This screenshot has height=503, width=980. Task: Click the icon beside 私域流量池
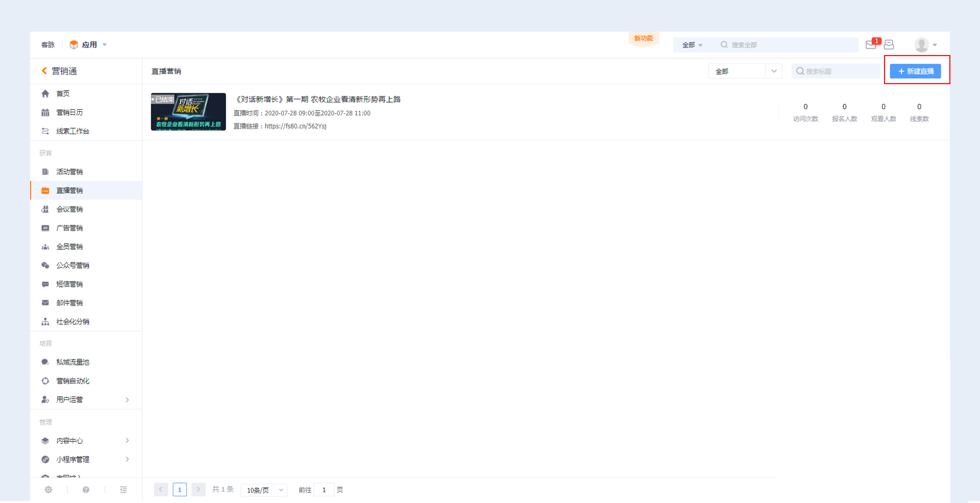click(x=45, y=362)
